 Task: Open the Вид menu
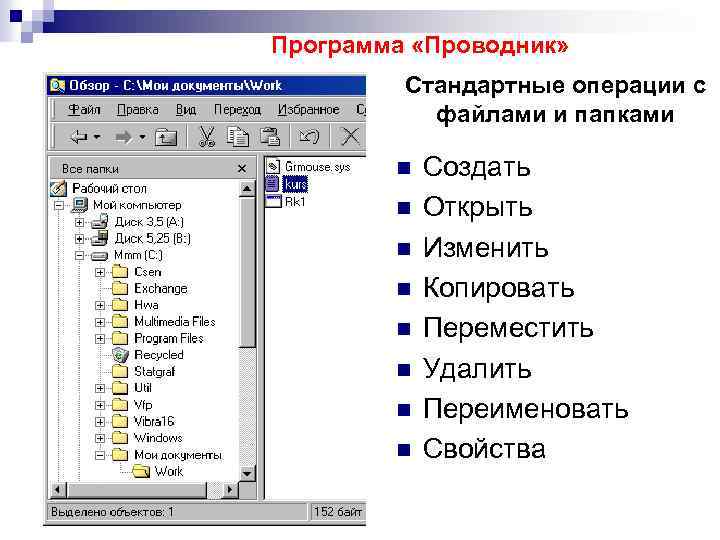[x=186, y=109]
